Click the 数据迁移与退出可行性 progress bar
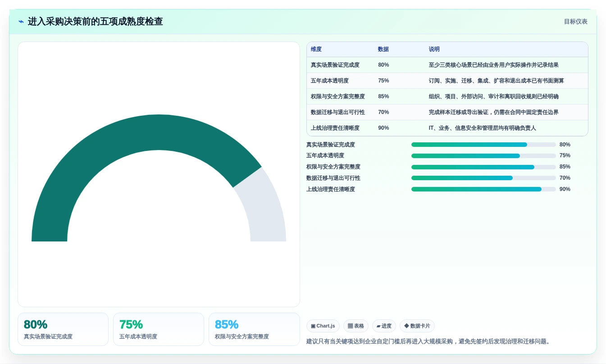Screen dimensions: 606x364 (x=483, y=178)
